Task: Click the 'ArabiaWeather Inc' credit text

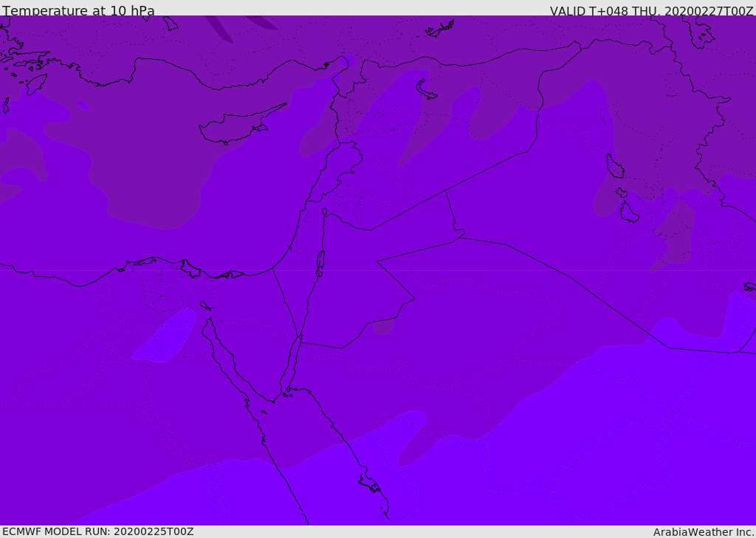Action: point(703,532)
